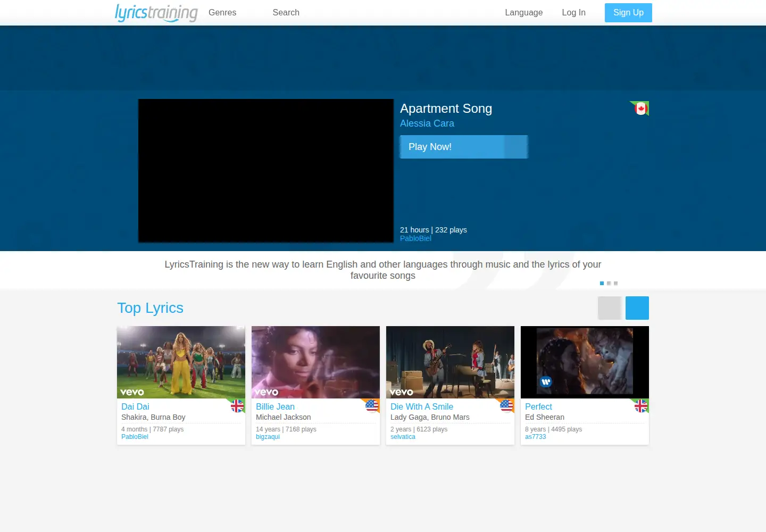
Task: Open the Perfect video thumbnail
Action: point(585,362)
